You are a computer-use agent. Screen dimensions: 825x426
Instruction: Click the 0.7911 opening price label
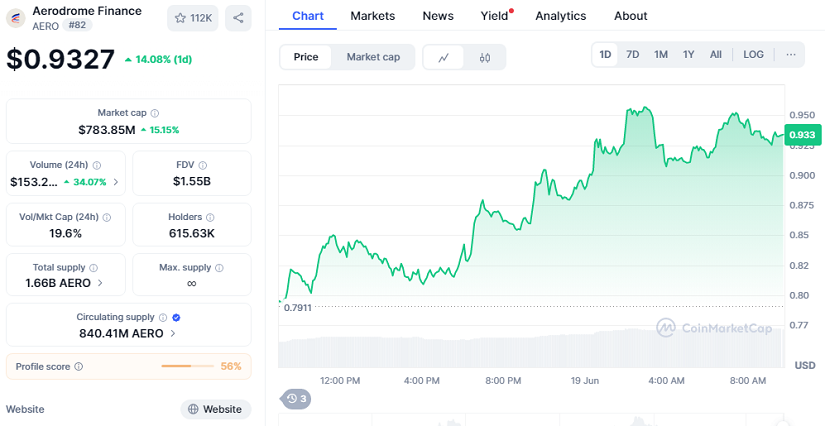click(x=298, y=308)
